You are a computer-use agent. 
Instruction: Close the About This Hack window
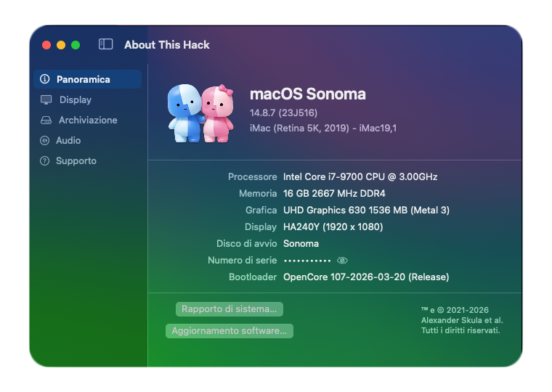point(46,45)
